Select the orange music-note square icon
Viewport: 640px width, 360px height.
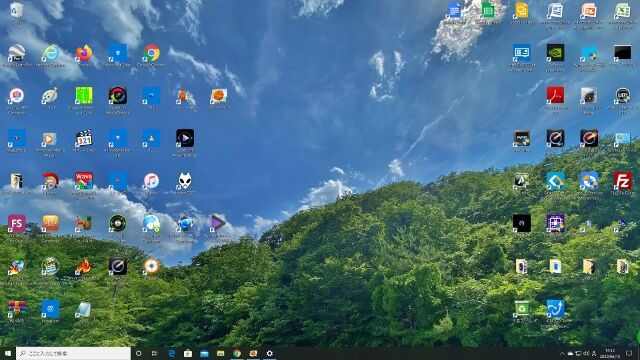pyautogui.click(x=50, y=223)
